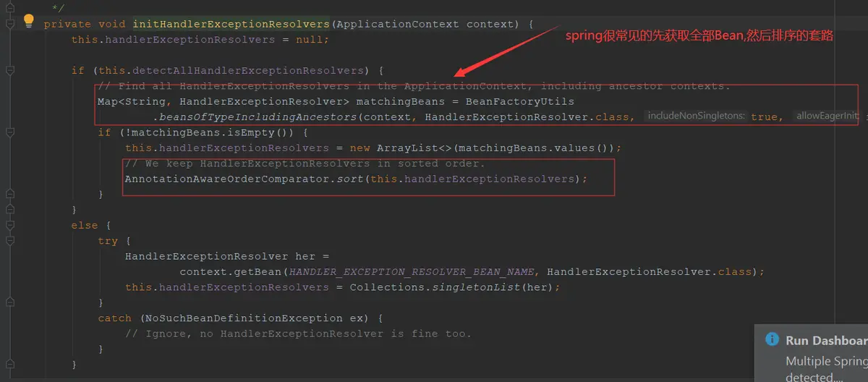The height and width of the screenshot is (382, 868).
Task: Click 'beansOfTypeIncludingAncestors' method call
Action: pos(258,116)
